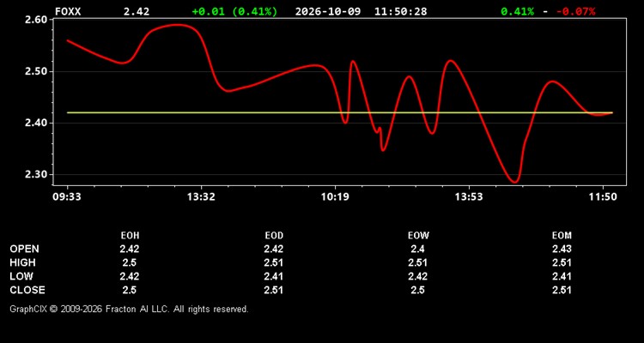Select the 2.30 y-axis label
Screen dimensions: 644x343
(37, 175)
